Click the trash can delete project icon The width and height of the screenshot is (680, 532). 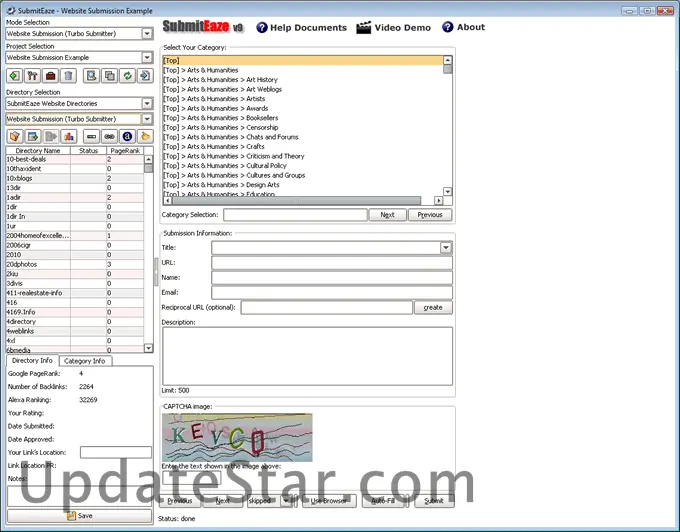(x=69, y=76)
